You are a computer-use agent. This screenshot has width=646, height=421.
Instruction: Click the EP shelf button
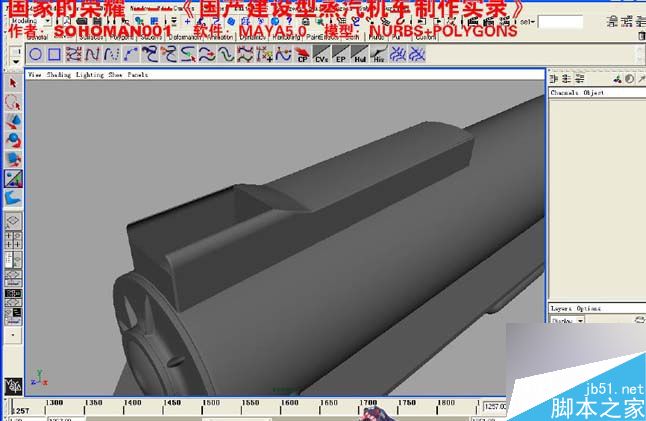tap(340, 54)
